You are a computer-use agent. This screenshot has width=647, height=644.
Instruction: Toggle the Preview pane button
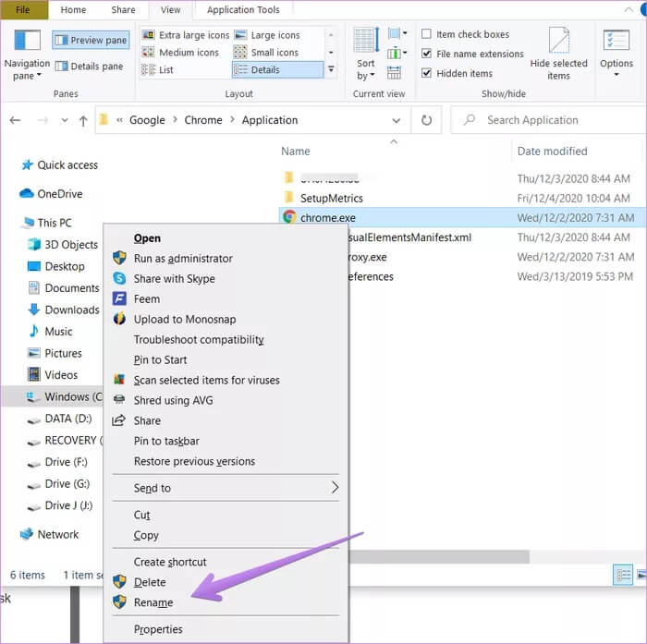tap(91, 40)
